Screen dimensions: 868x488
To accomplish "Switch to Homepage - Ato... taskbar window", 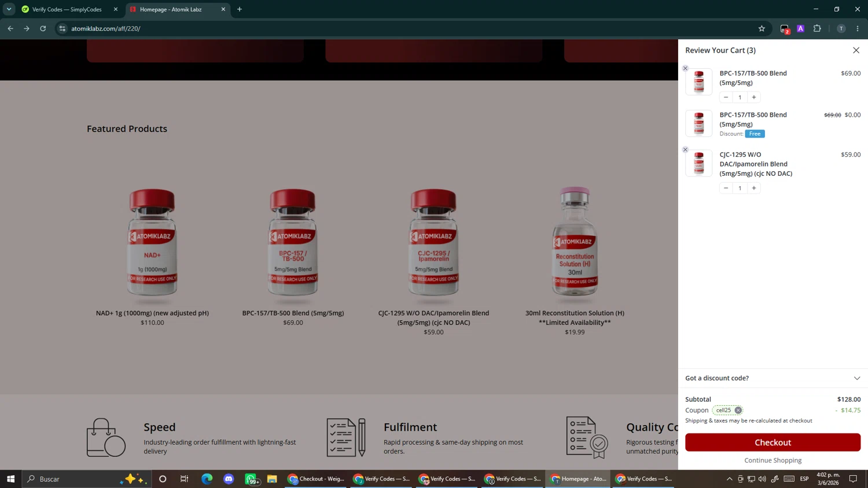I will (578, 479).
